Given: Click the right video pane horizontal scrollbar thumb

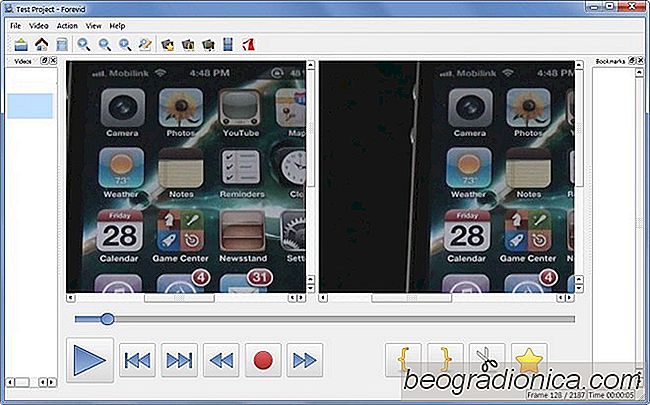Looking at the screenshot, I should [411, 298].
